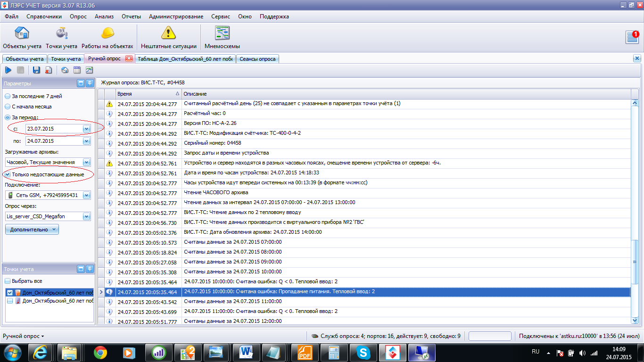The width and height of the screenshot is (644, 362).
Task: Click the log scrollbar down arrow
Action: coord(635,321)
